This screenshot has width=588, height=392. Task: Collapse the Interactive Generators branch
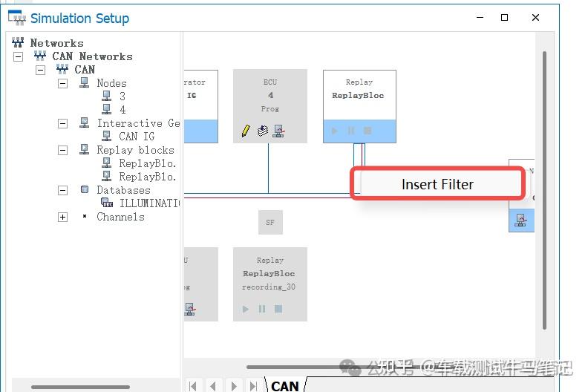tap(62, 123)
